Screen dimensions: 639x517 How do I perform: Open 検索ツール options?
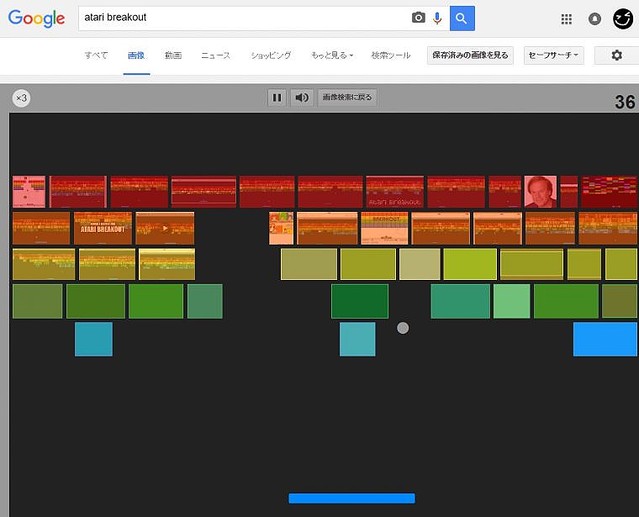pos(391,56)
